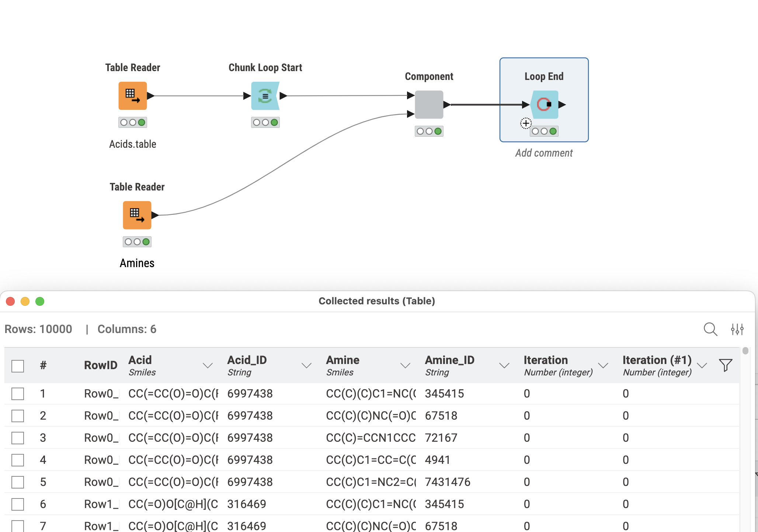Click the table vertical scrollbar thumb
The image size is (758, 532).
(745, 351)
